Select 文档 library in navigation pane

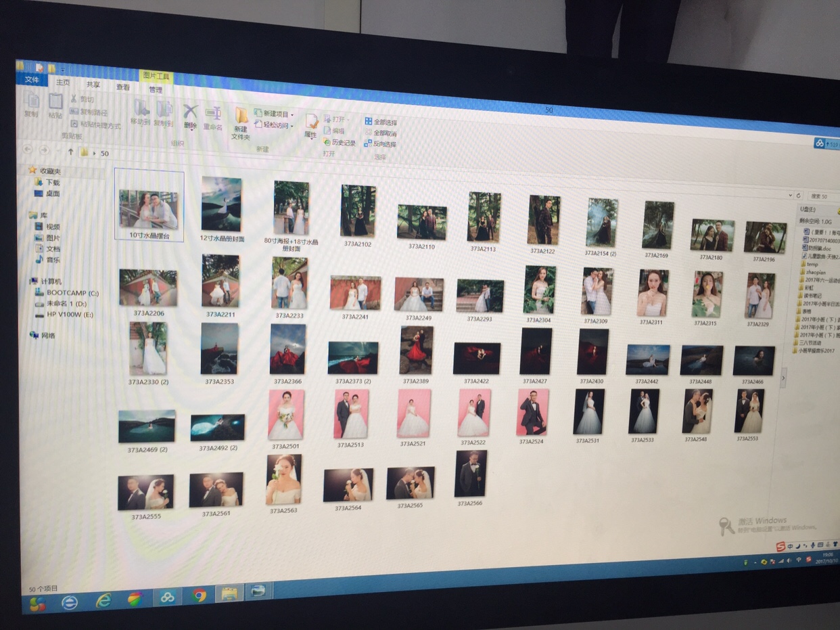point(48,249)
